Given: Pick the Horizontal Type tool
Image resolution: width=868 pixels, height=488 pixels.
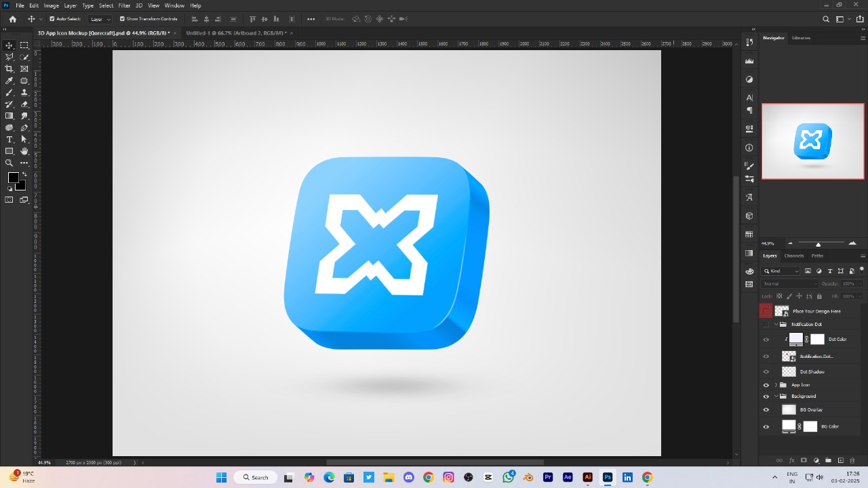Looking at the screenshot, I should pos(9,139).
